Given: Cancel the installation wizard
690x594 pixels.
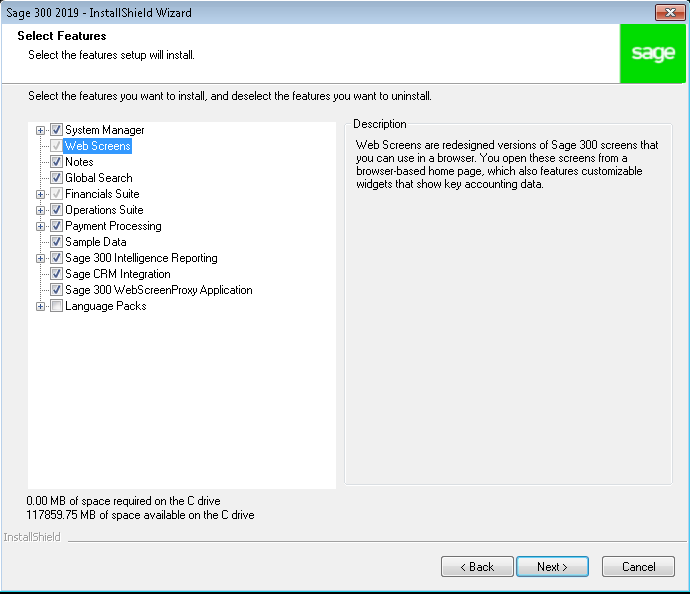Looking at the screenshot, I should [x=638, y=566].
